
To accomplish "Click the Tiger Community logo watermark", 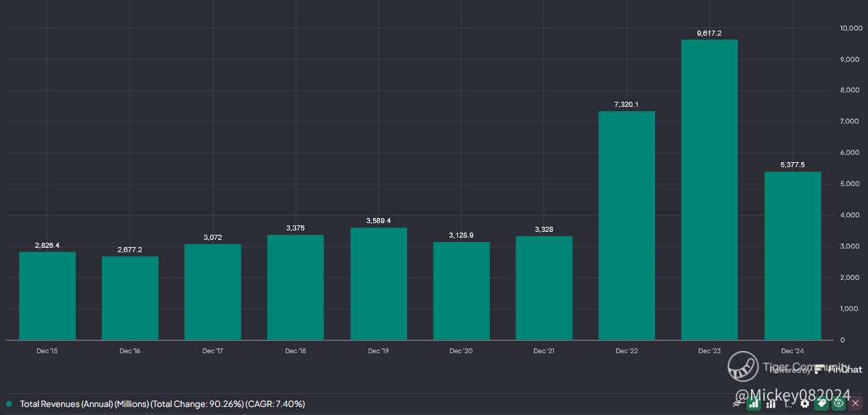I will [743, 366].
